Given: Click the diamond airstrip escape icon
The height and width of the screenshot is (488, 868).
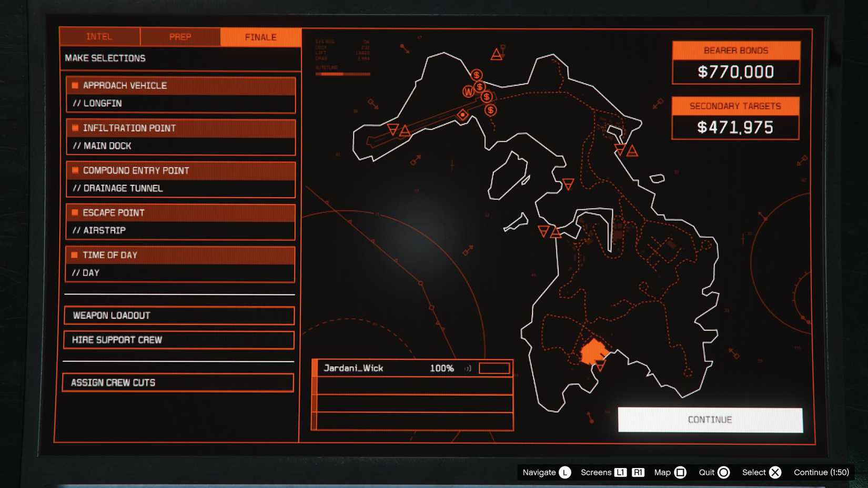Looking at the screenshot, I should coord(461,115).
